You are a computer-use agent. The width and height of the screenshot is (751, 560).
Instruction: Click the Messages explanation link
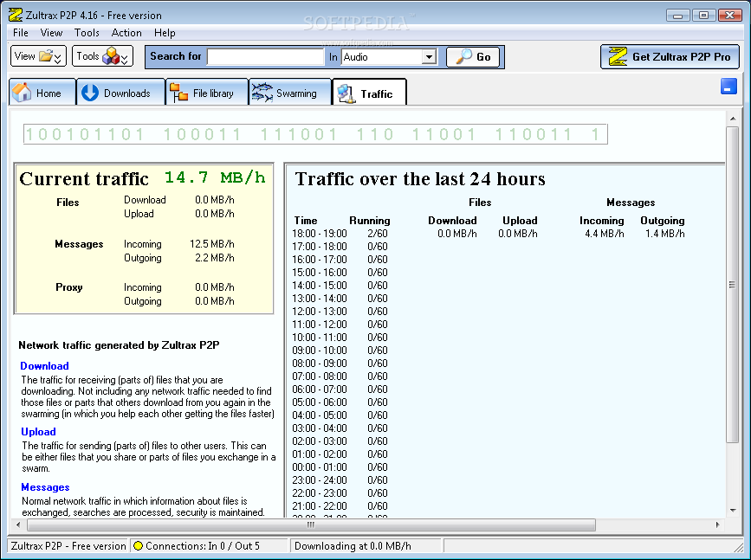(x=46, y=487)
